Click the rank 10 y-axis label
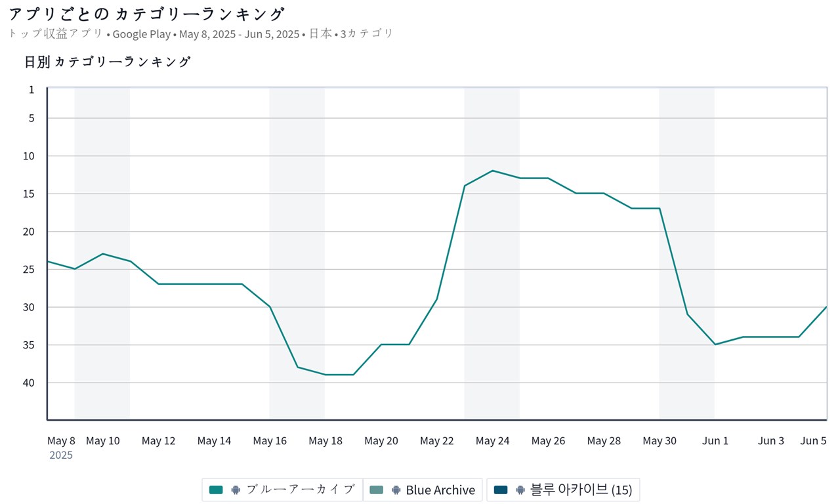840x504 pixels. [31, 156]
